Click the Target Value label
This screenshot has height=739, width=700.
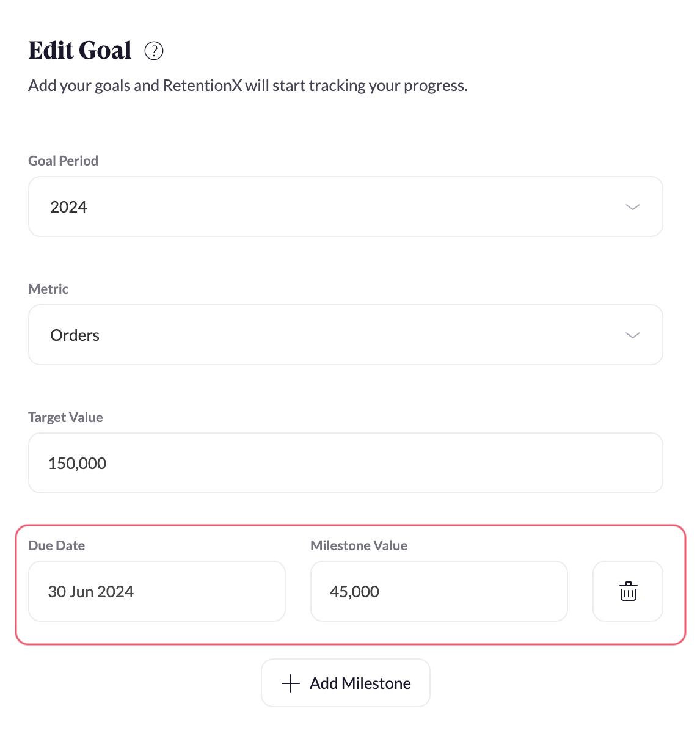[65, 417]
